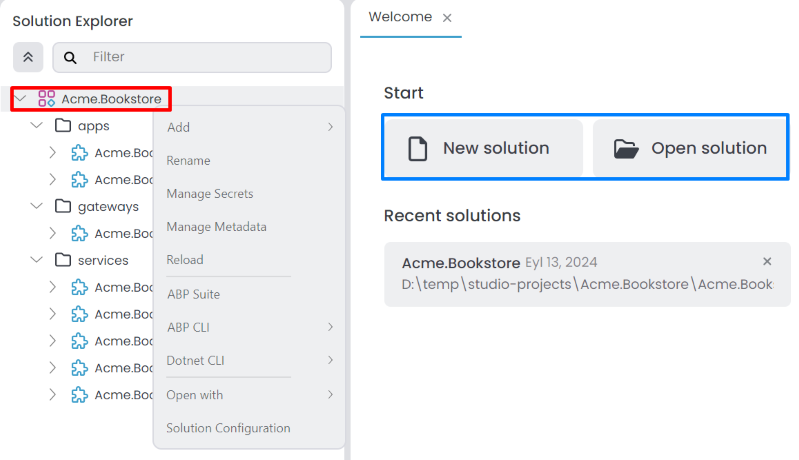Click puzzle icon of first apps module
This screenshot has height=460, width=799.
pyautogui.click(x=79, y=153)
